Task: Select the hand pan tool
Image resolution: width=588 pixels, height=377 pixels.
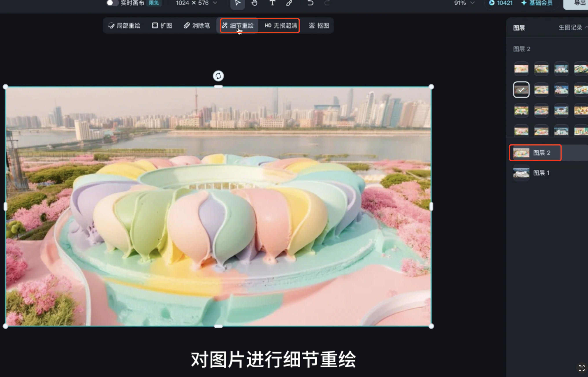Action: pos(255,3)
